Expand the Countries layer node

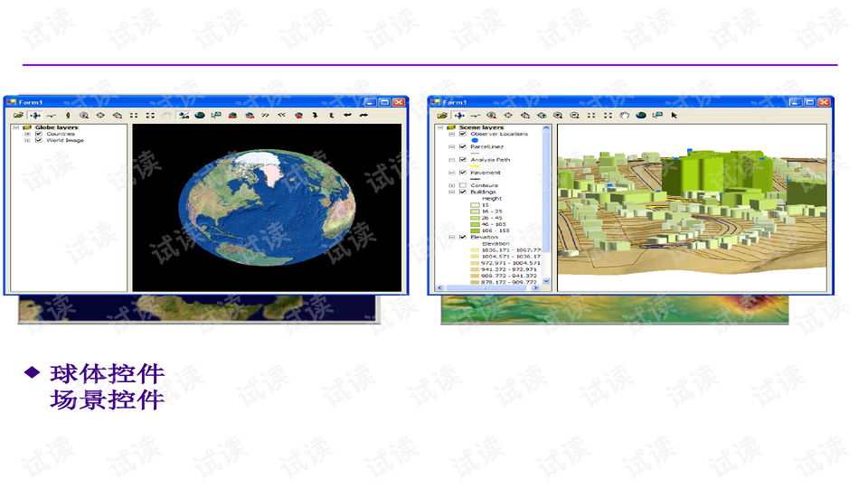click(x=28, y=134)
